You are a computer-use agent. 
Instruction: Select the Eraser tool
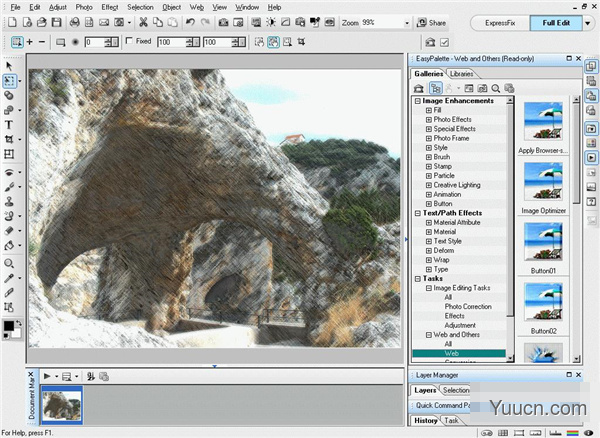9,231
